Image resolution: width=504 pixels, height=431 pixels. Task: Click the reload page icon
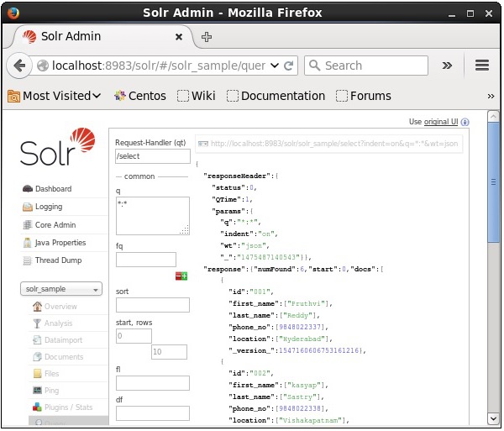[x=289, y=66]
